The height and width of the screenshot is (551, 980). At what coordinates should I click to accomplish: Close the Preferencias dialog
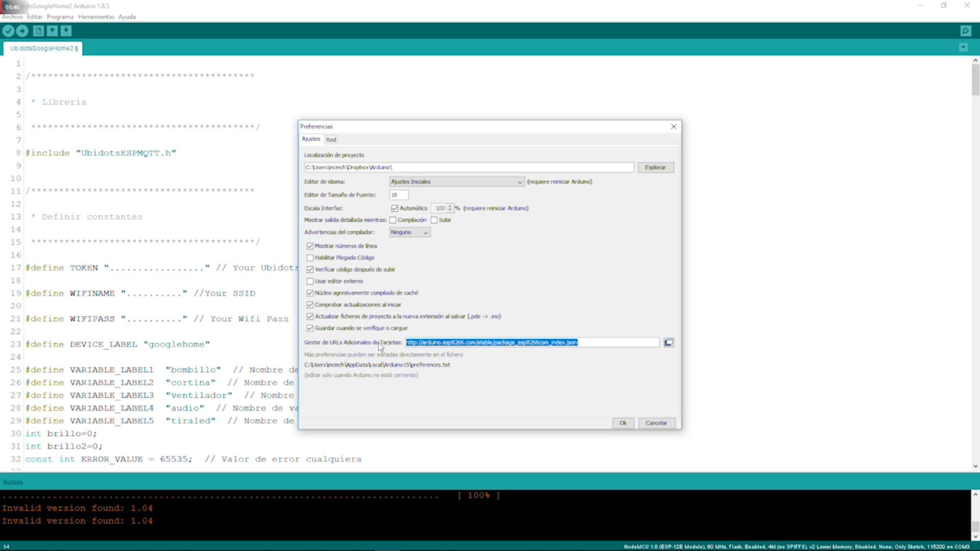(x=673, y=127)
